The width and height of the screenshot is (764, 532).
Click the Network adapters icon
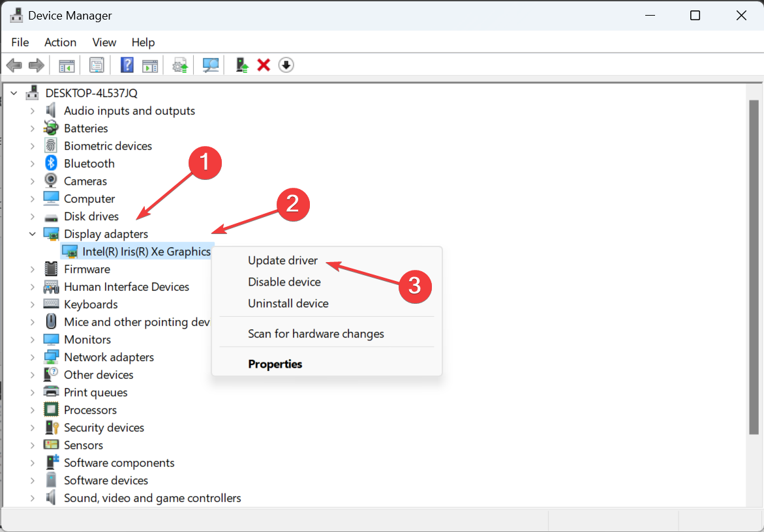click(x=51, y=357)
